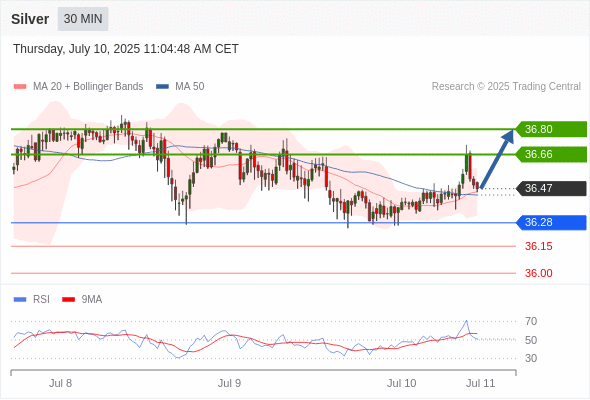The width and height of the screenshot is (590, 400).
Task: Click the blue 36.28 pivot price tag
Action: coord(551,222)
